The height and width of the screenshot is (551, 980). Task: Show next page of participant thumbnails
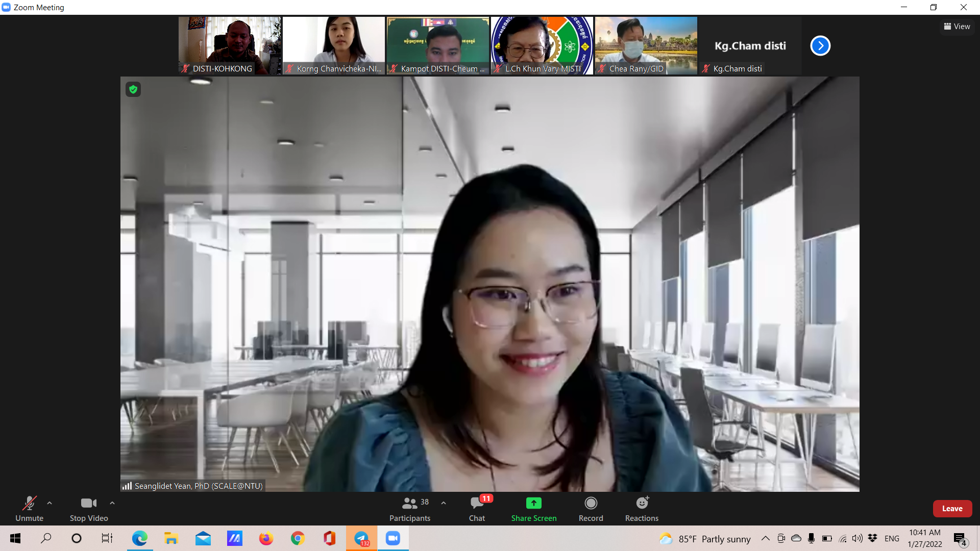[820, 46]
